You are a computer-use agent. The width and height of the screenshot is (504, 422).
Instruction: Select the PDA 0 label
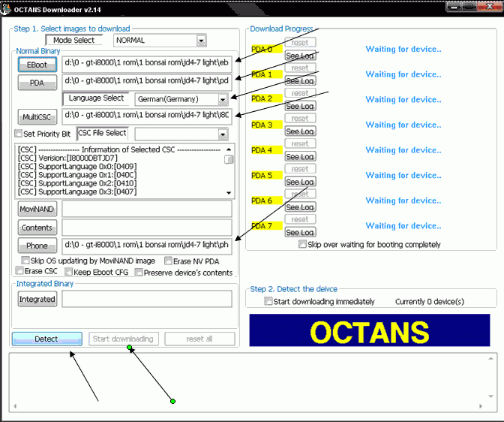267,49
